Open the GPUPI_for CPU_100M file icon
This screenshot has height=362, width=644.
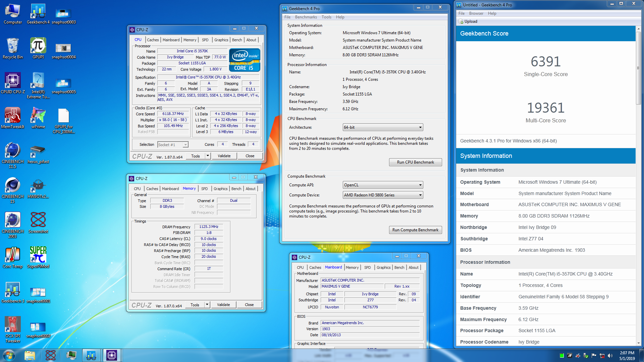click(64, 121)
